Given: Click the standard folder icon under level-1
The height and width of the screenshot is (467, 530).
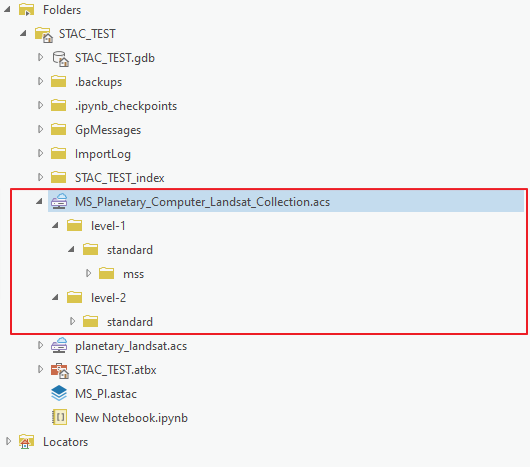Looking at the screenshot, I should (91, 250).
